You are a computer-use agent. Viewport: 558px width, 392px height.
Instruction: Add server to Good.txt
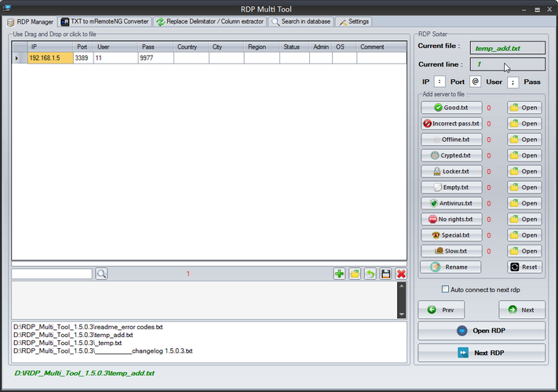click(x=451, y=107)
